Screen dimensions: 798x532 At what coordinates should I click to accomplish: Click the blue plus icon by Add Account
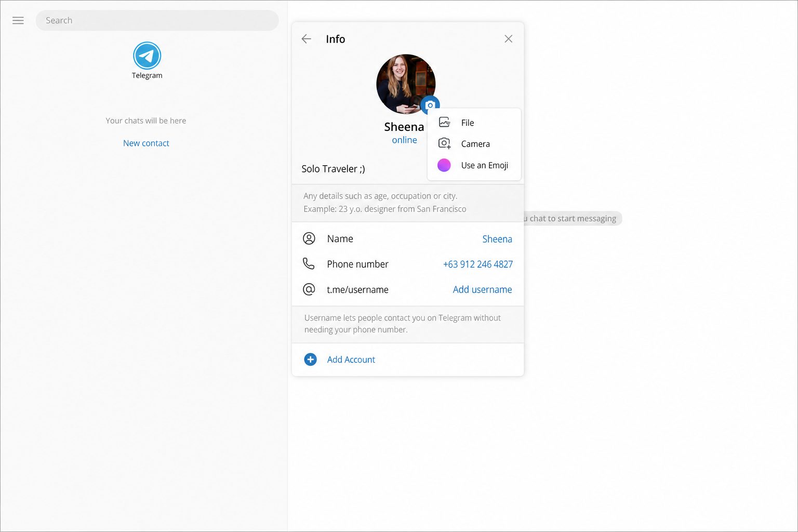311,360
